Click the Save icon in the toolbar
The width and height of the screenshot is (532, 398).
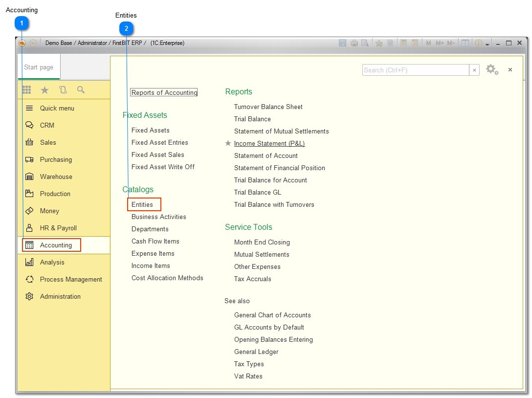point(342,43)
